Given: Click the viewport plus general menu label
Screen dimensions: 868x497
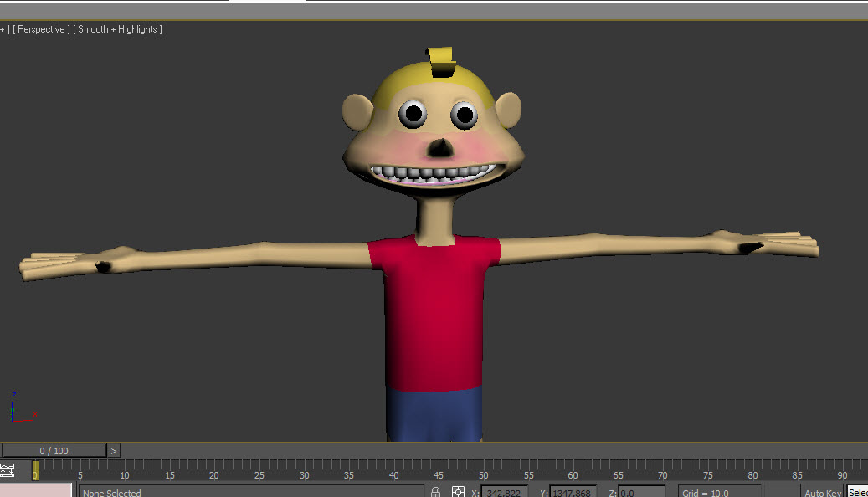Looking at the screenshot, I should coord(4,29).
